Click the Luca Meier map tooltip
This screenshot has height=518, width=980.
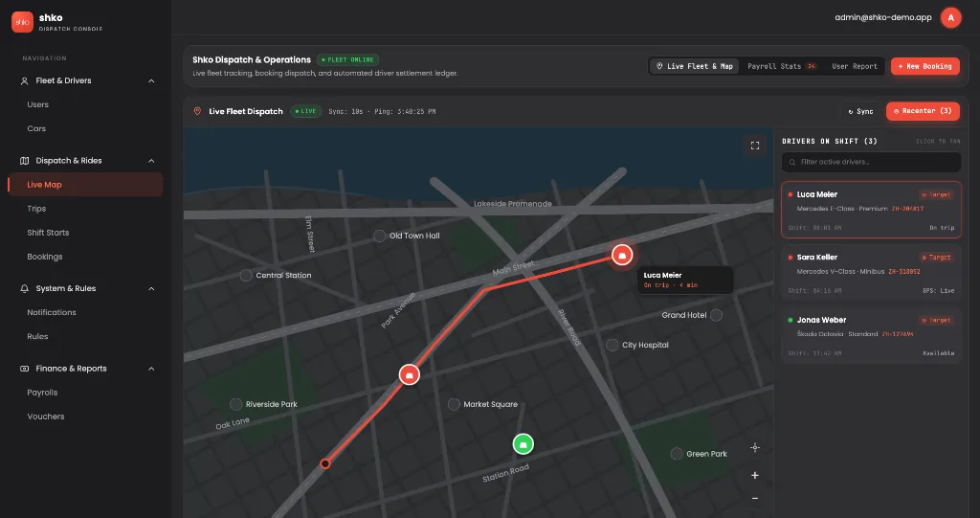[x=685, y=280]
